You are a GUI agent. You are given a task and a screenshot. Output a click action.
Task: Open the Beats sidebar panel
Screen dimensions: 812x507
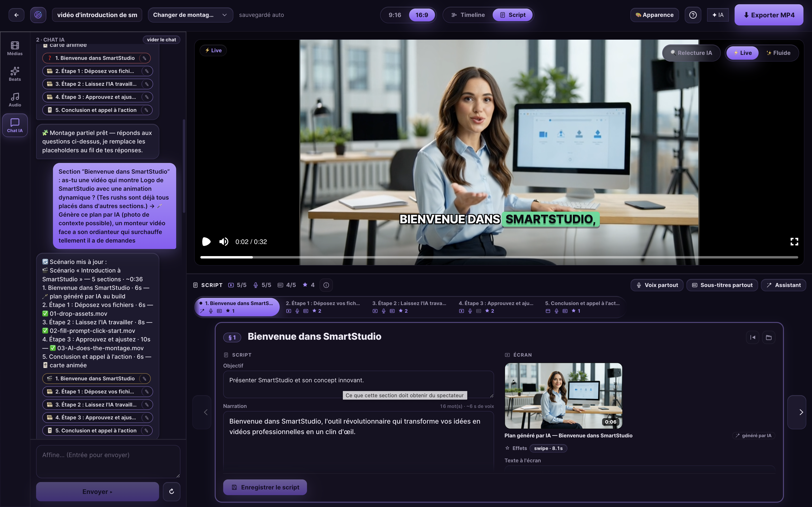[15, 74]
